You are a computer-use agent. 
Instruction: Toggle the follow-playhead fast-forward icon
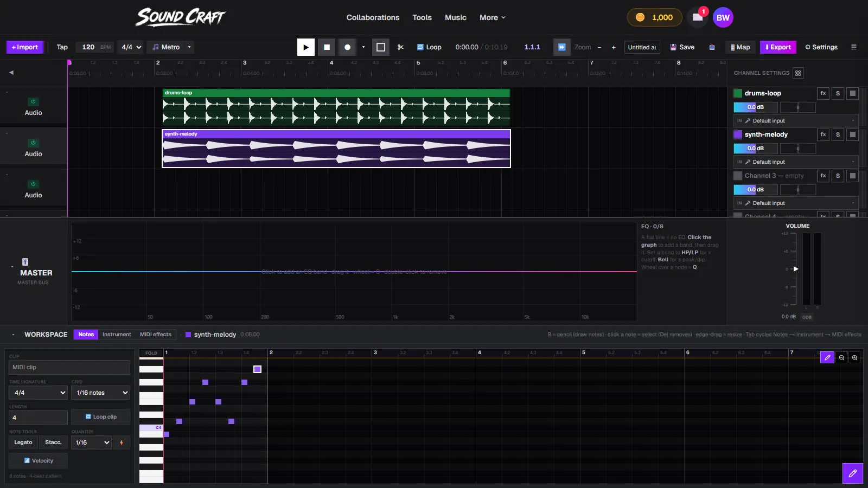pyautogui.click(x=562, y=47)
